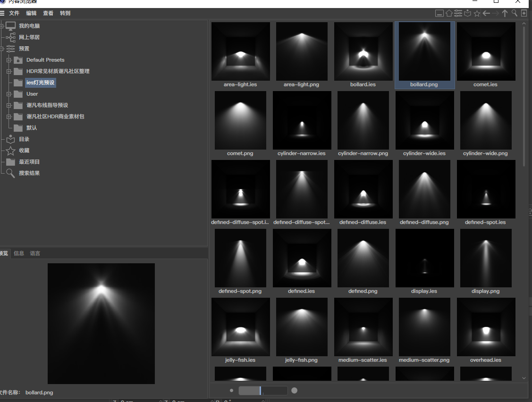This screenshot has width=532, height=402.
Task: Select the cylinder-wide.png thumbnail
Action: point(486,120)
